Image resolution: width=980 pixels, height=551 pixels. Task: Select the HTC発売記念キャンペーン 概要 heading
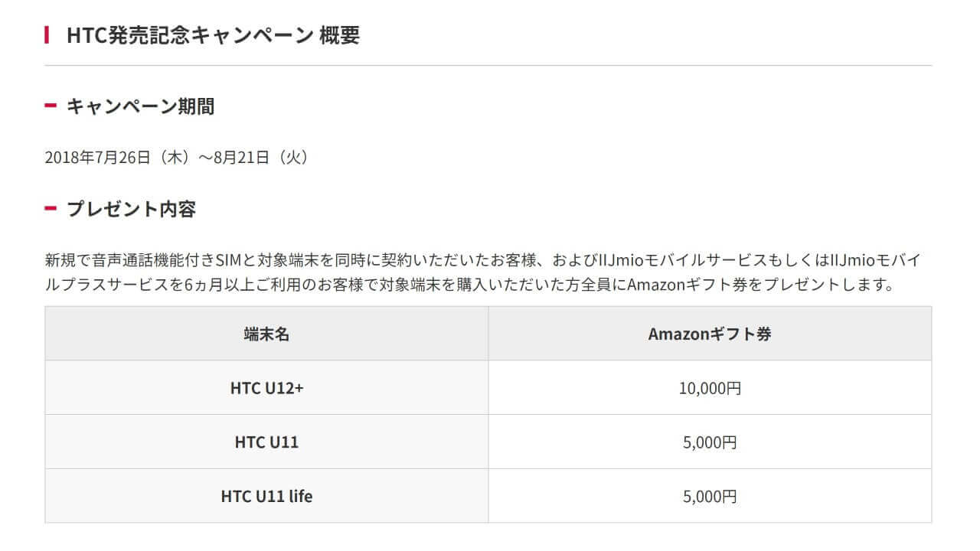click(x=213, y=35)
